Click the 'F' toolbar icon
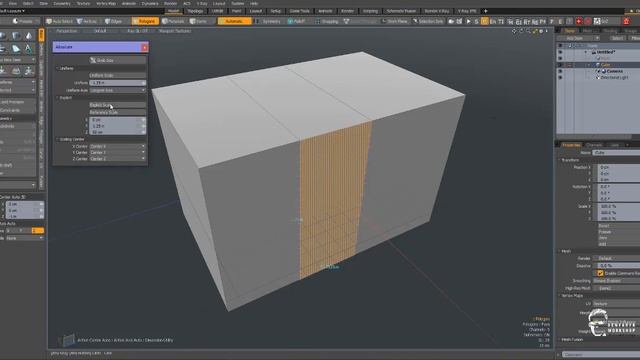The width and height of the screenshot is (640, 360). click(x=552, y=21)
